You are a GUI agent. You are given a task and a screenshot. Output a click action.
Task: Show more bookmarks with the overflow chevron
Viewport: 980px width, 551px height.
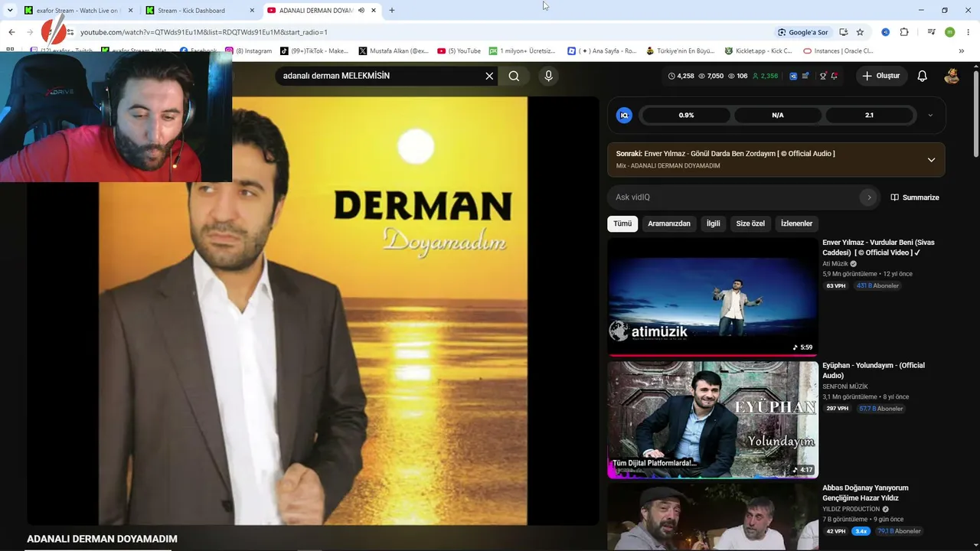pos(962,51)
